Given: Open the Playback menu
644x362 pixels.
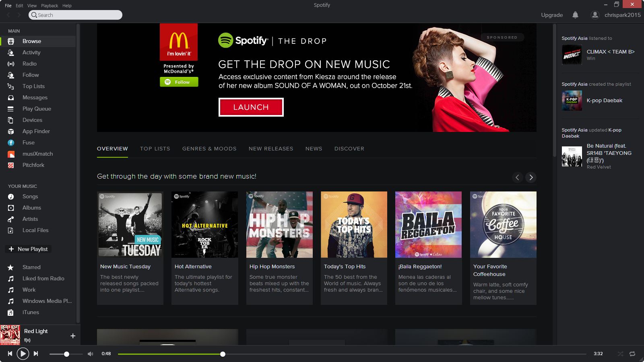Looking at the screenshot, I should (50, 5).
